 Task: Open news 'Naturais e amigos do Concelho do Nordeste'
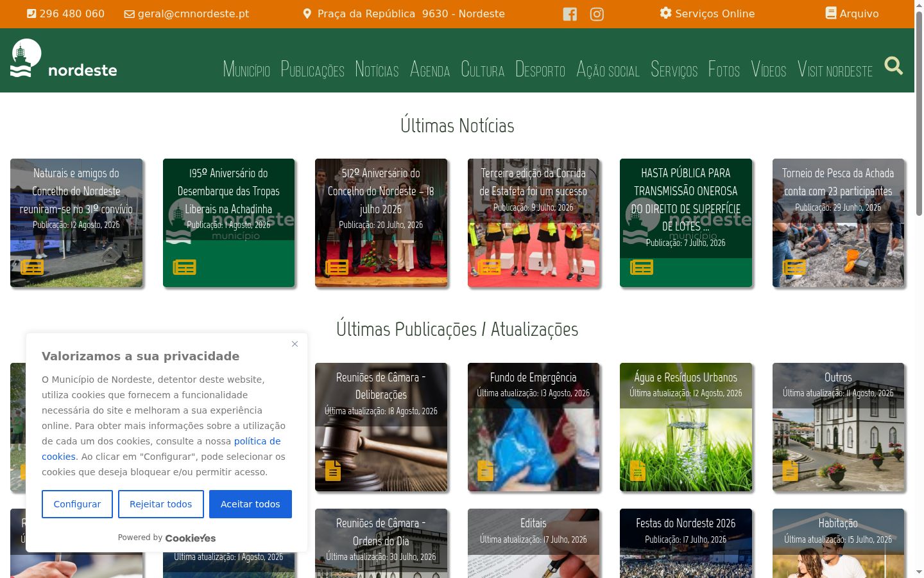[76, 223]
